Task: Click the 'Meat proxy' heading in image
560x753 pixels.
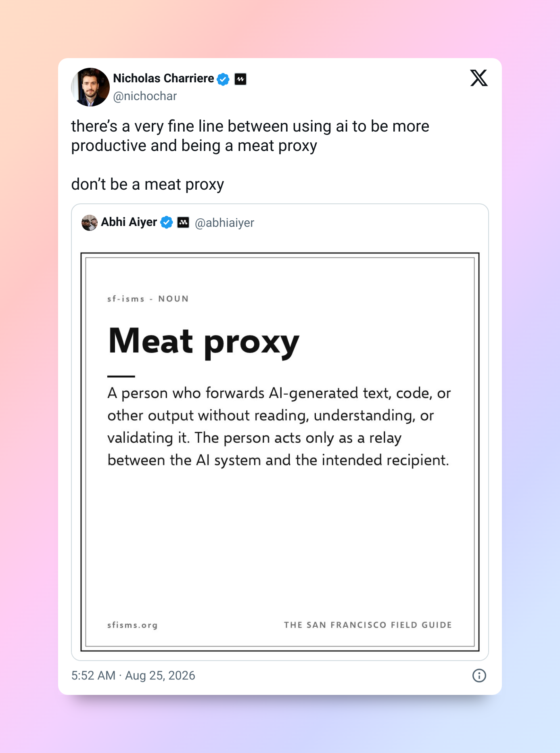Action: pyautogui.click(x=204, y=342)
